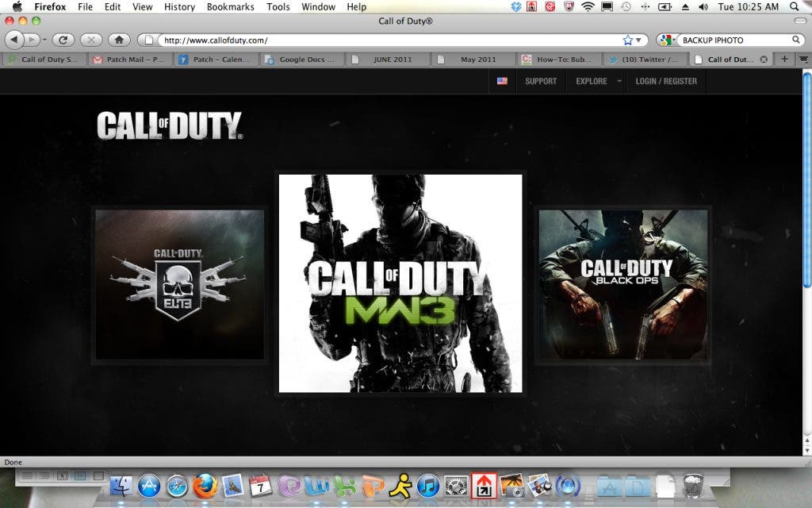812x508 pixels.
Task: Switch to the May 2011 tab
Action: pos(474,60)
